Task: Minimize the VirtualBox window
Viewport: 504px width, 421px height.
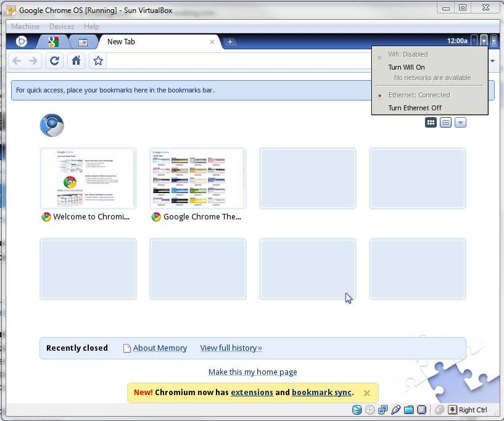Action: [446, 8]
